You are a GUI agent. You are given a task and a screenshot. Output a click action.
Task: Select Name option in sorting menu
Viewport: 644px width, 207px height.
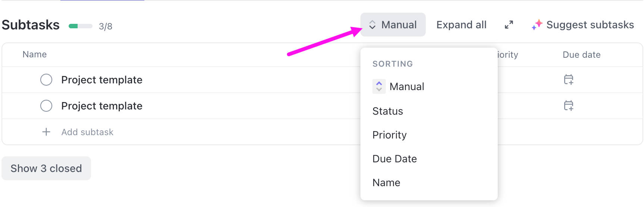click(386, 182)
